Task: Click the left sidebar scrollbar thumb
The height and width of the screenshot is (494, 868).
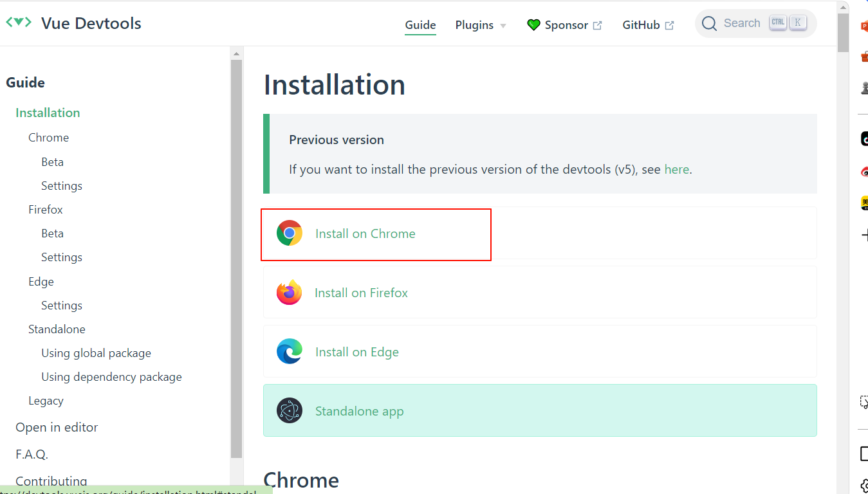Action: [236, 259]
